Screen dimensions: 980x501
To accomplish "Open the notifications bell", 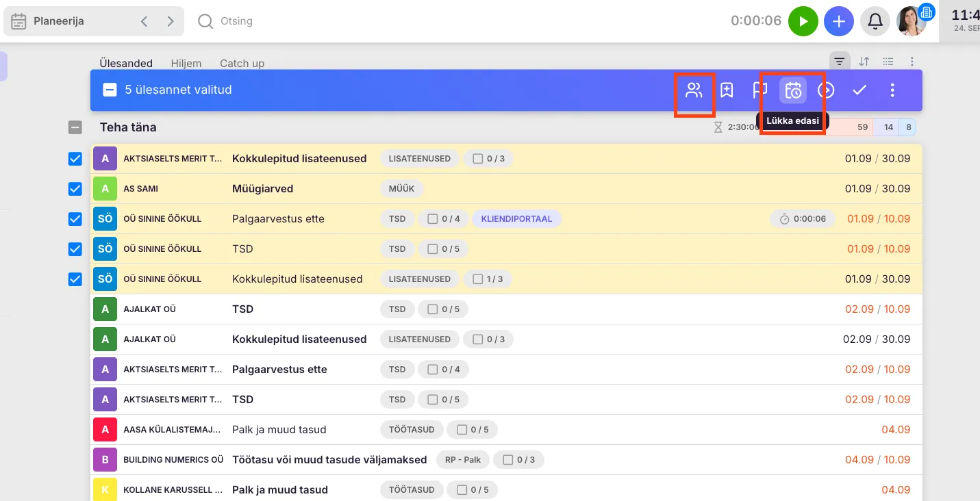I will click(x=875, y=21).
